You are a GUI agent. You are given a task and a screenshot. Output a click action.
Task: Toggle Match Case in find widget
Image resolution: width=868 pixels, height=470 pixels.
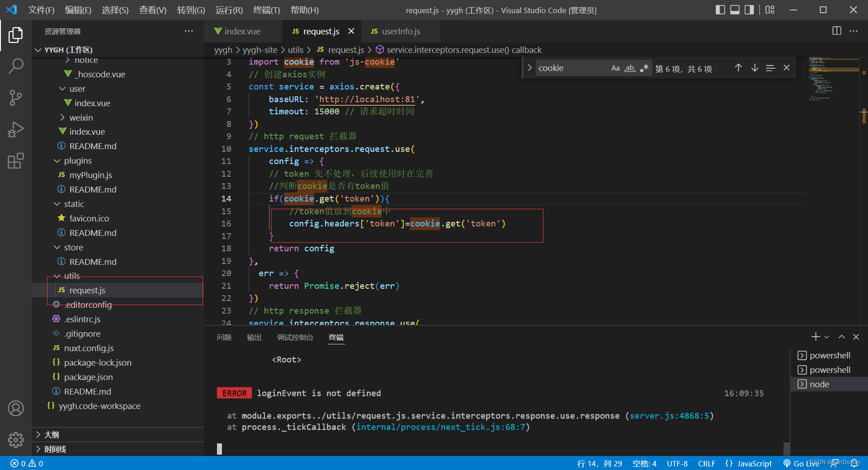click(615, 68)
